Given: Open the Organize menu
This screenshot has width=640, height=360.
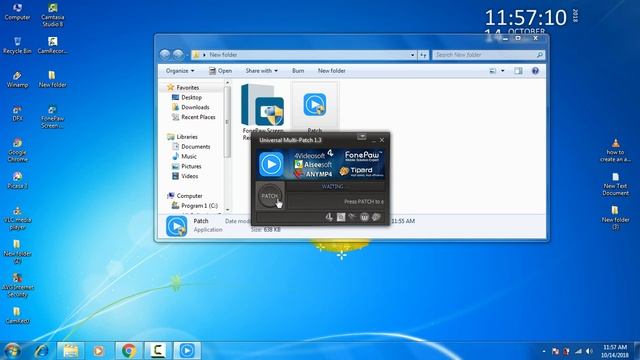Looking at the screenshot, I should point(180,71).
